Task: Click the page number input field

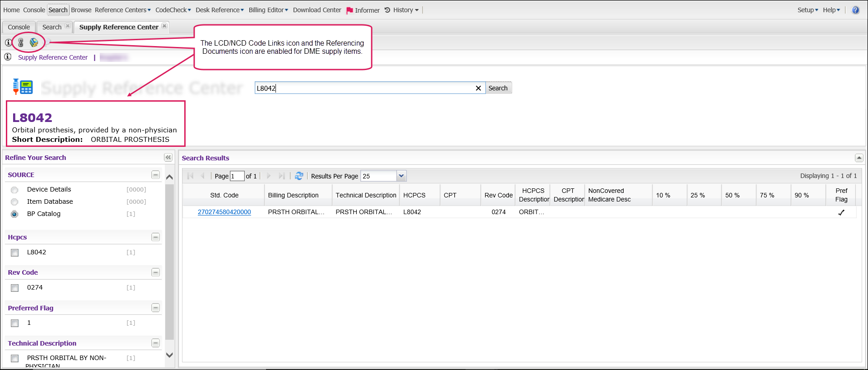Action: point(237,176)
